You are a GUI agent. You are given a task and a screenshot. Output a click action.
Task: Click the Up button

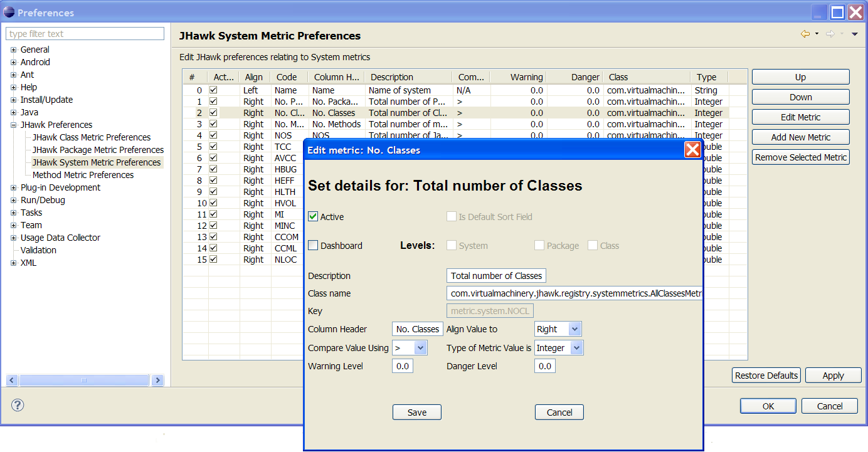click(x=800, y=77)
